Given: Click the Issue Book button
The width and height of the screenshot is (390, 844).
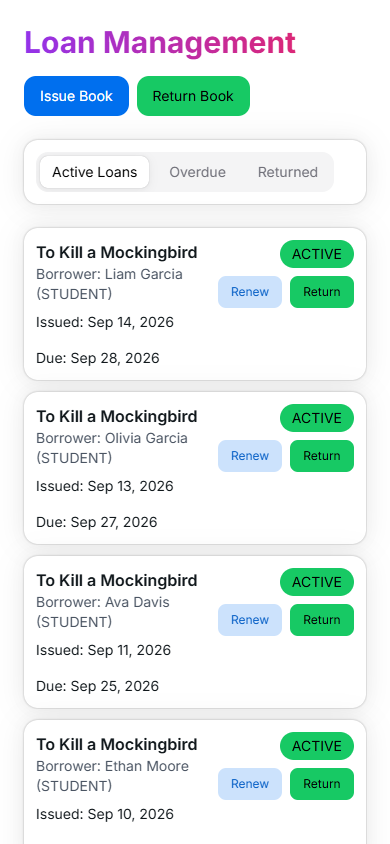Looking at the screenshot, I should pos(76,96).
